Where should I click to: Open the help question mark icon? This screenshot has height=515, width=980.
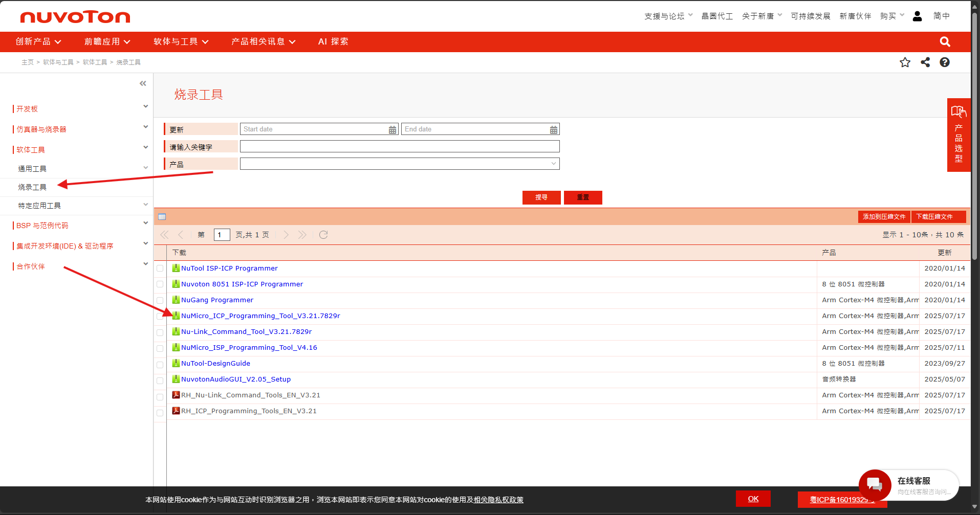tap(945, 62)
